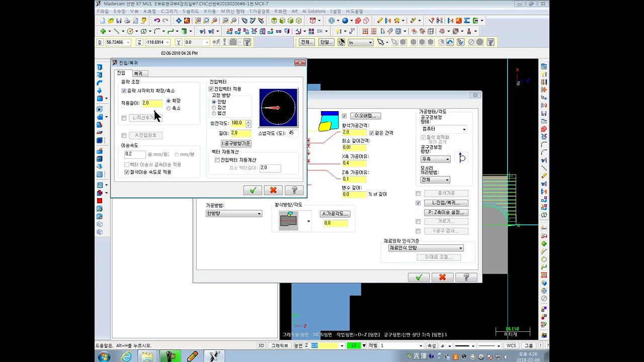Click the green color swatch in status bar

point(354,346)
